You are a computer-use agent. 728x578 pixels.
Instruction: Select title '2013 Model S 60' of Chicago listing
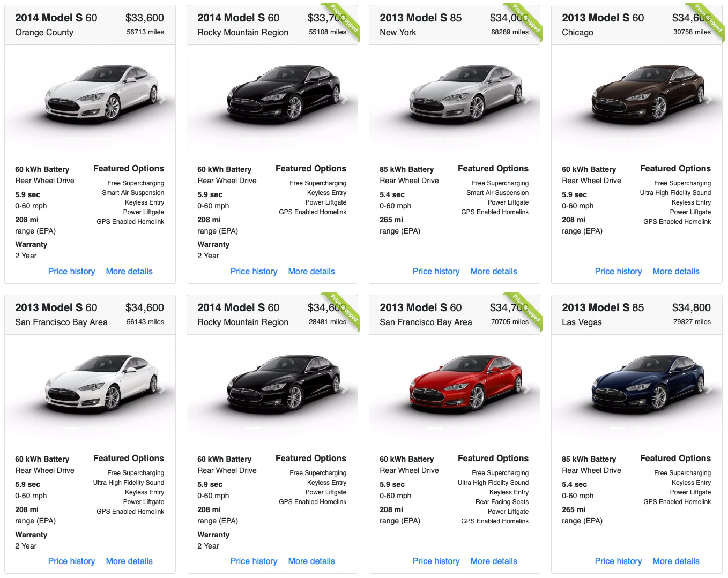603,18
